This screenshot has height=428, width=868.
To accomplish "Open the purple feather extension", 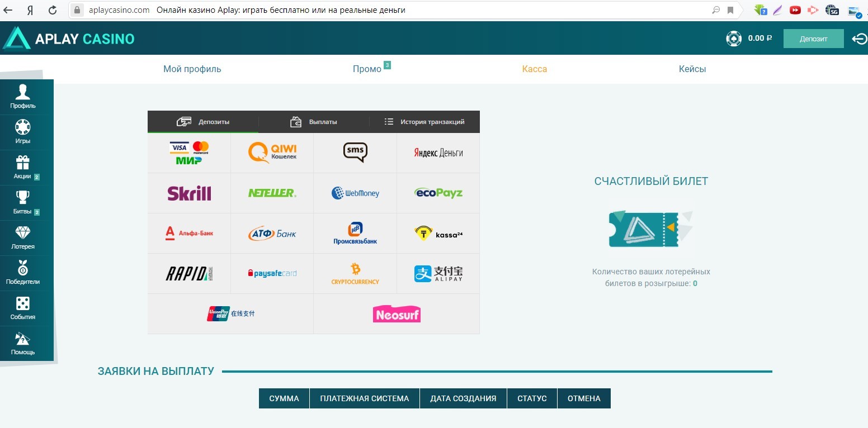I will tap(777, 10).
